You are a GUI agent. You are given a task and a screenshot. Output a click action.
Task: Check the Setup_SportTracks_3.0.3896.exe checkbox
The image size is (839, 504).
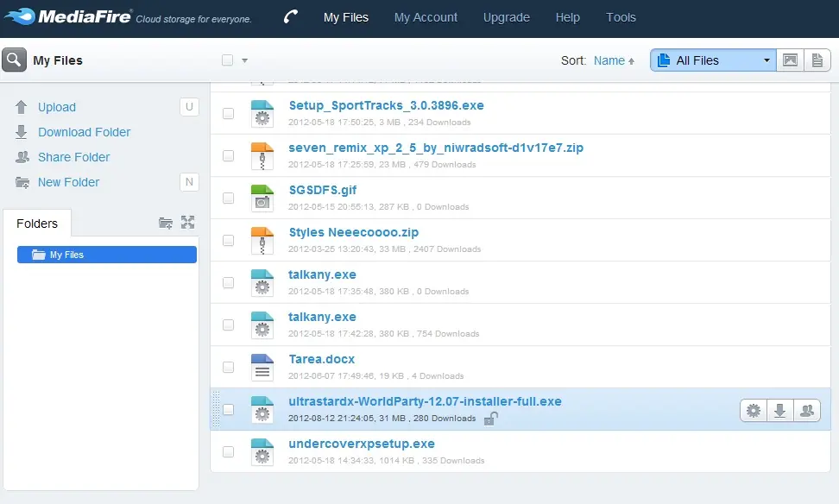tap(229, 113)
